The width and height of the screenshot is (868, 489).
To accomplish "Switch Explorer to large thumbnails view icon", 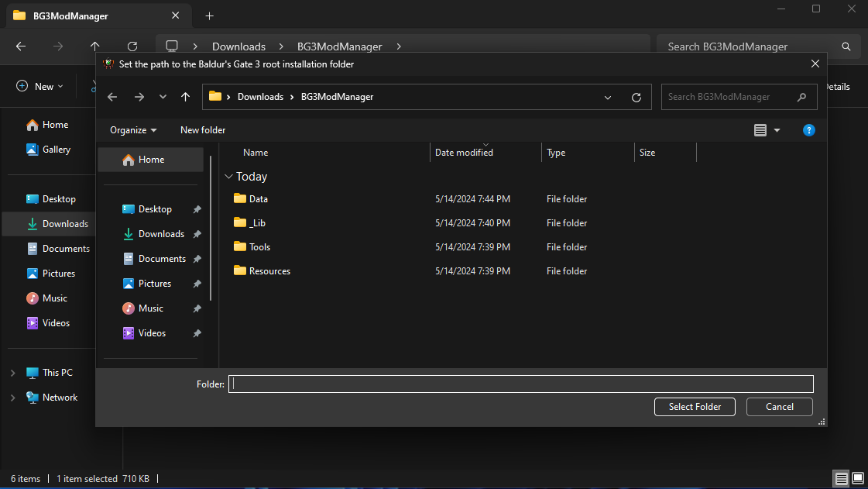I will (857, 478).
